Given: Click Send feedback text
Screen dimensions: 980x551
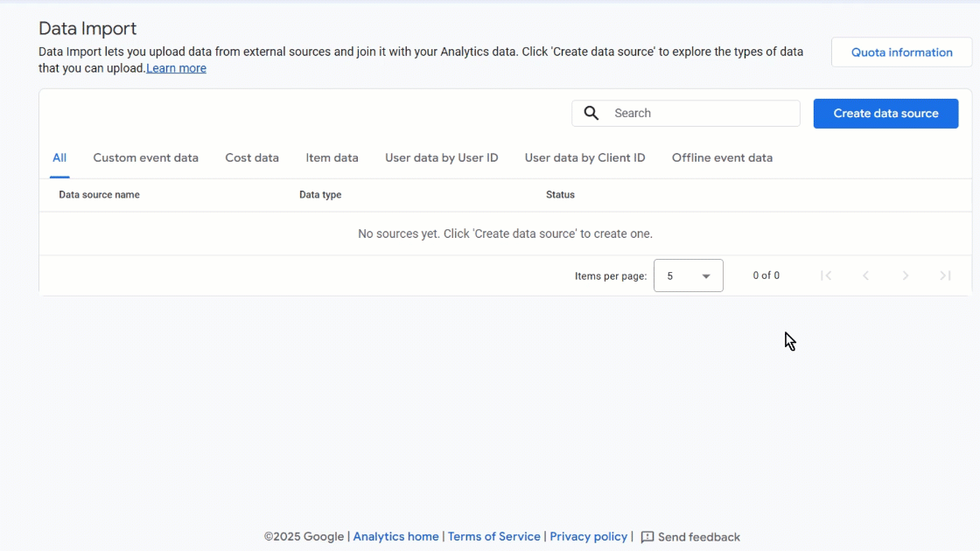Looking at the screenshot, I should [699, 537].
